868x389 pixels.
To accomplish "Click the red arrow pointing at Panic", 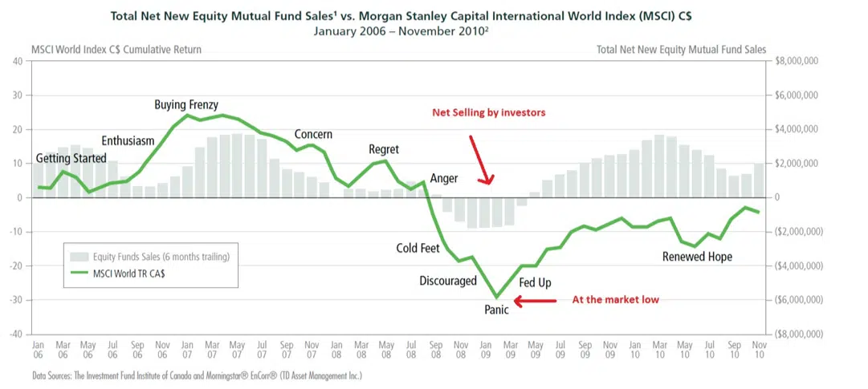I will pyautogui.click(x=535, y=301).
